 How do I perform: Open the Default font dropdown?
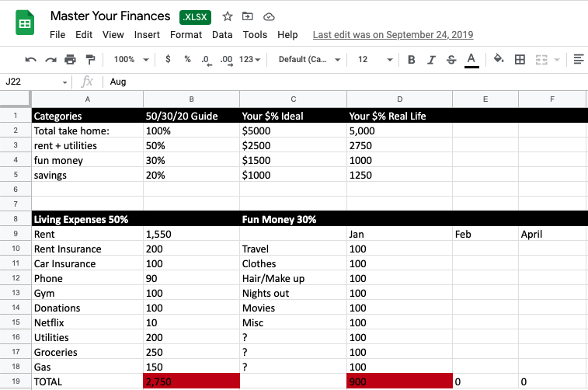coord(309,59)
